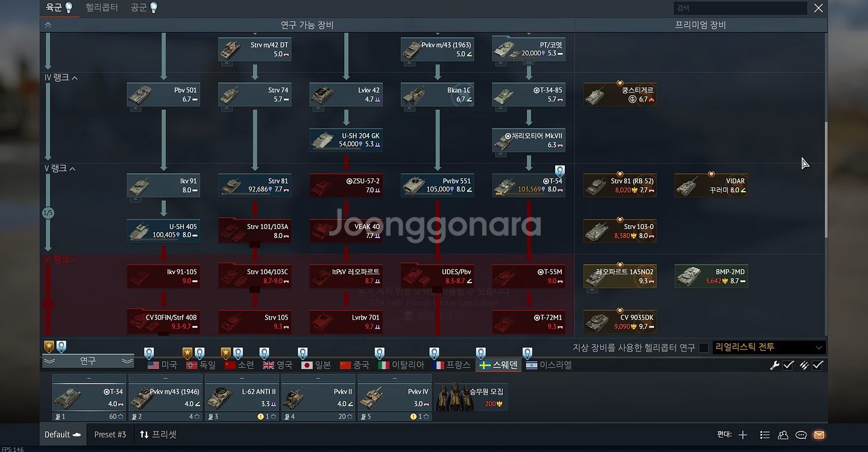Click right chevron of the 연구 panel

pos(127,361)
